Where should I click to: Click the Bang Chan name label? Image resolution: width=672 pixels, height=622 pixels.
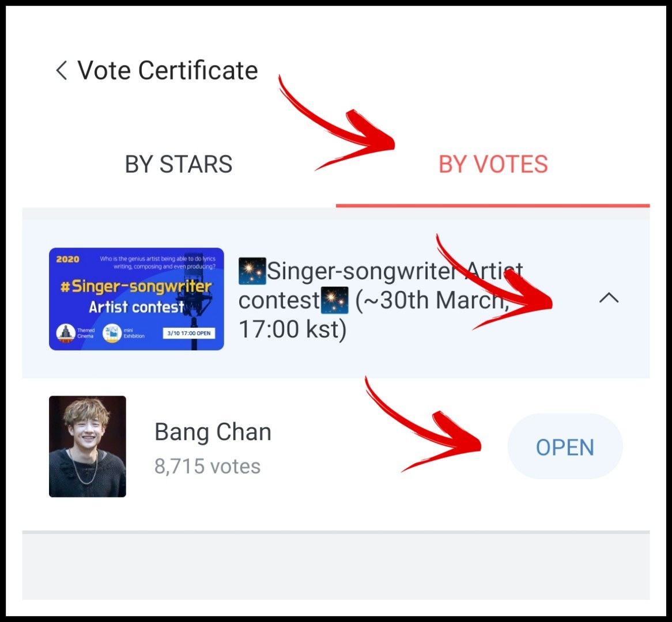point(213,432)
